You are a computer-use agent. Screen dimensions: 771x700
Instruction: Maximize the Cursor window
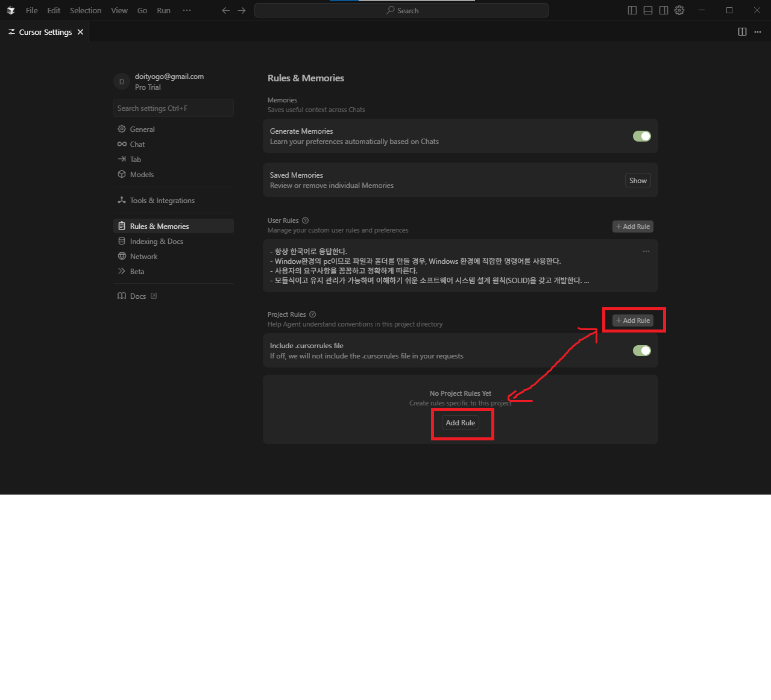tap(729, 10)
